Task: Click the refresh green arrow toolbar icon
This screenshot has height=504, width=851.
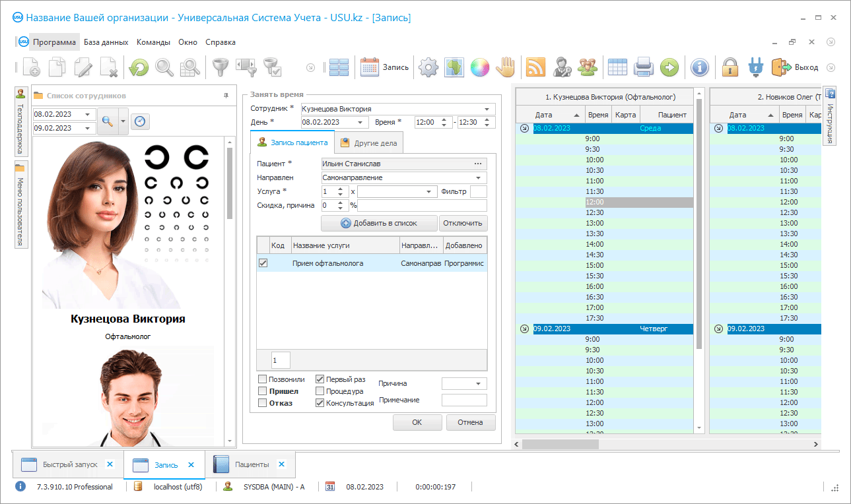Action: click(x=139, y=67)
